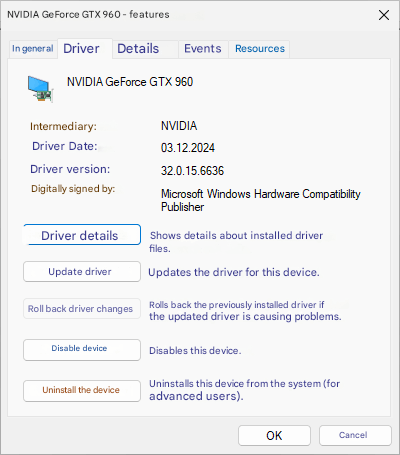The image size is (400, 455).
Task: Click the Disable device button
Action: coord(82,350)
